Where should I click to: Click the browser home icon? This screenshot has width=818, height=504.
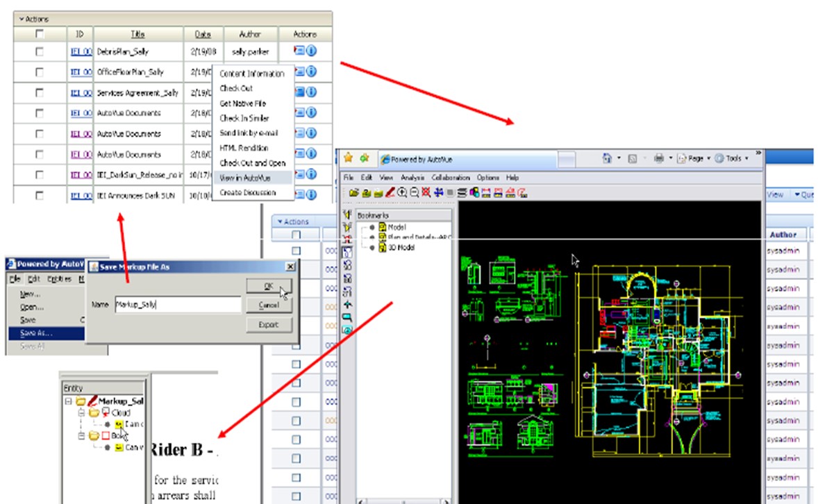607,158
